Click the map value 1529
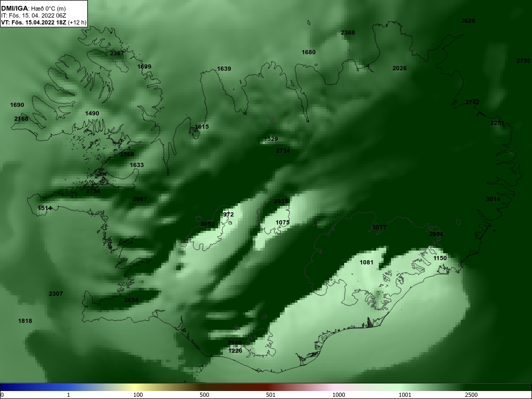This screenshot has height=399, width=532. coord(271,139)
